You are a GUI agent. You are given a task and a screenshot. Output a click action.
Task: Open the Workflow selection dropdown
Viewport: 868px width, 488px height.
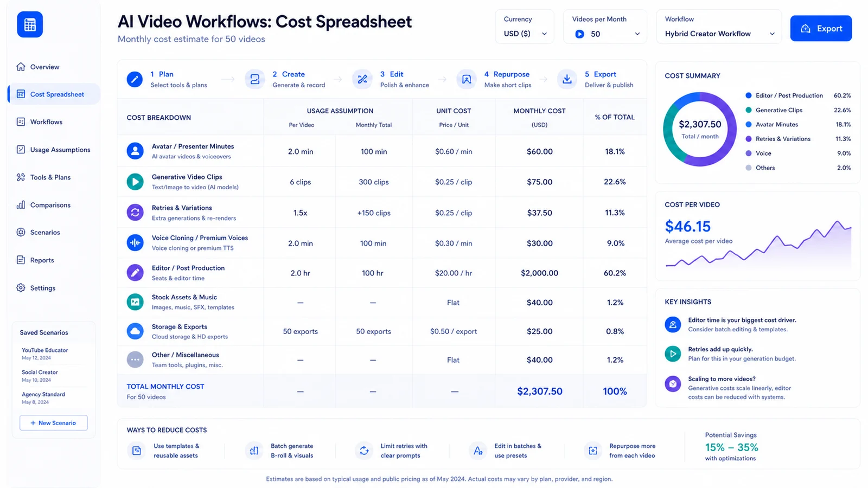[x=719, y=27]
